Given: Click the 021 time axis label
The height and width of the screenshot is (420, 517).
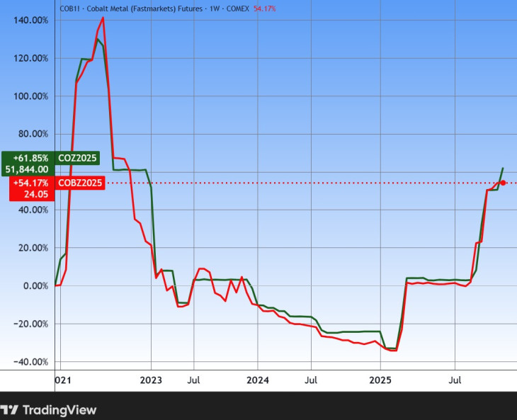Looking at the screenshot, I should (x=63, y=380).
